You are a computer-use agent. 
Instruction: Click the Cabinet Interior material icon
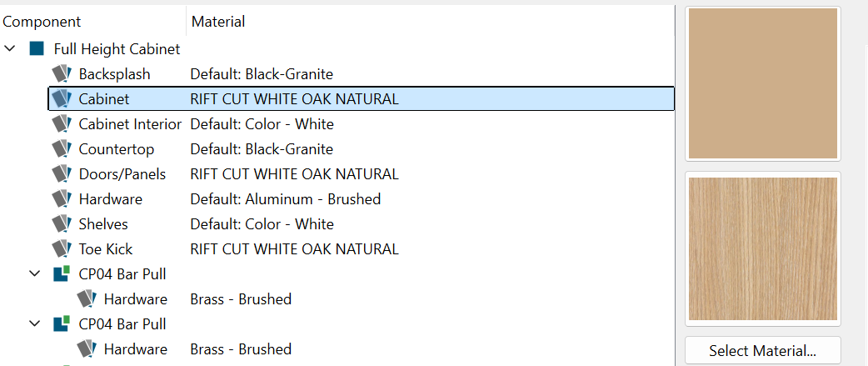pyautogui.click(x=62, y=124)
